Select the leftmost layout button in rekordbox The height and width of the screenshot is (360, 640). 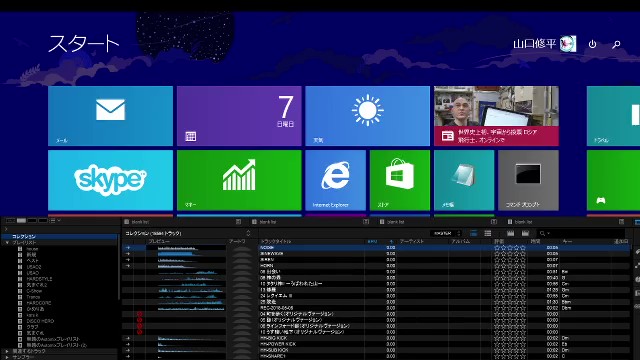click(x=11, y=220)
